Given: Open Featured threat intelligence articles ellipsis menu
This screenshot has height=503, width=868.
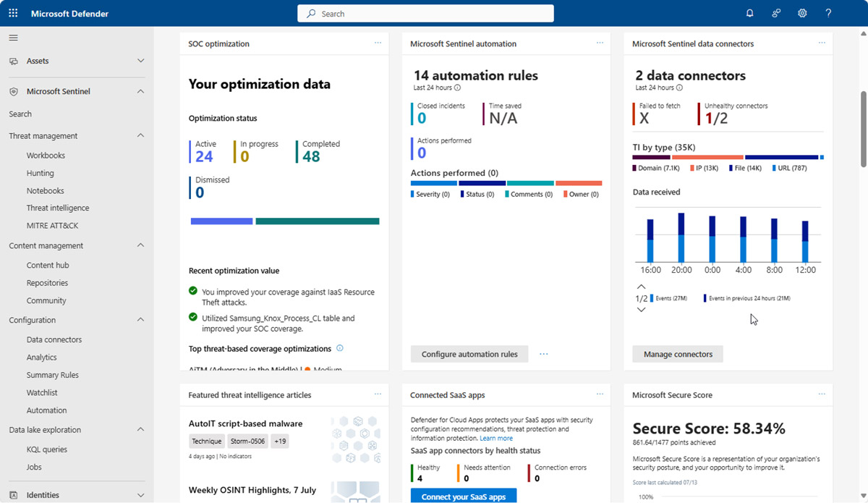Looking at the screenshot, I should (x=378, y=394).
